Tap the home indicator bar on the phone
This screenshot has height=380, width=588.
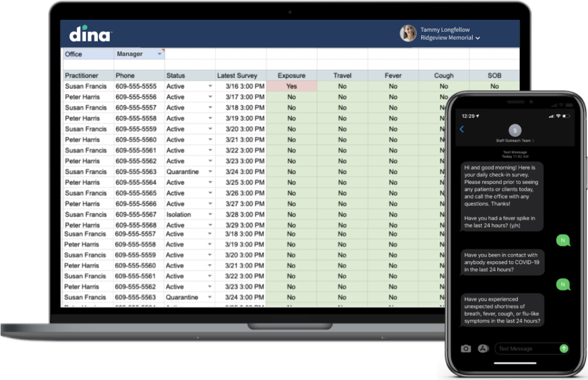point(515,362)
